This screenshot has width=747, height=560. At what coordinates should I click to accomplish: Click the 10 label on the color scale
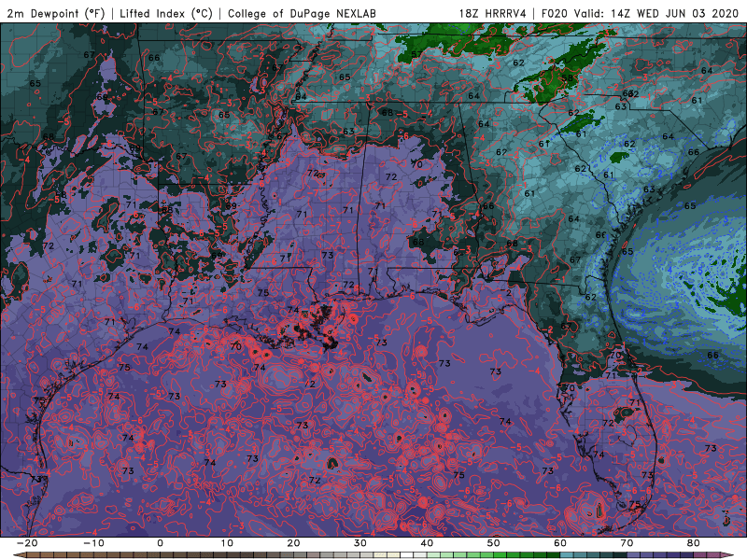227,543
